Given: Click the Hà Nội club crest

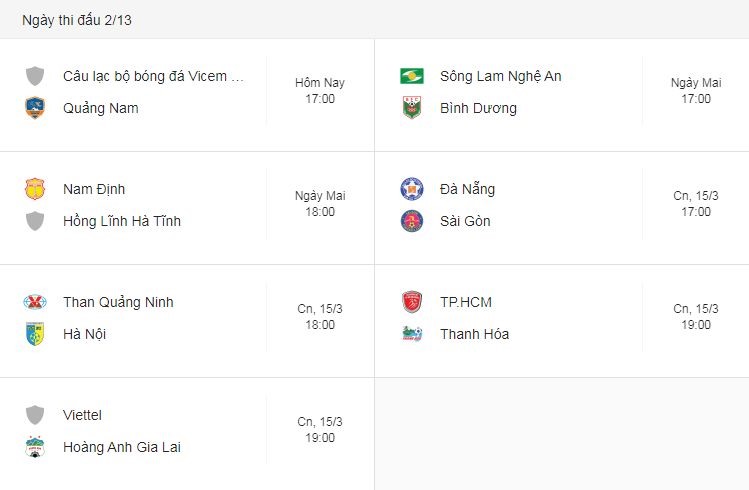Looking at the screenshot, I should click(35, 334).
